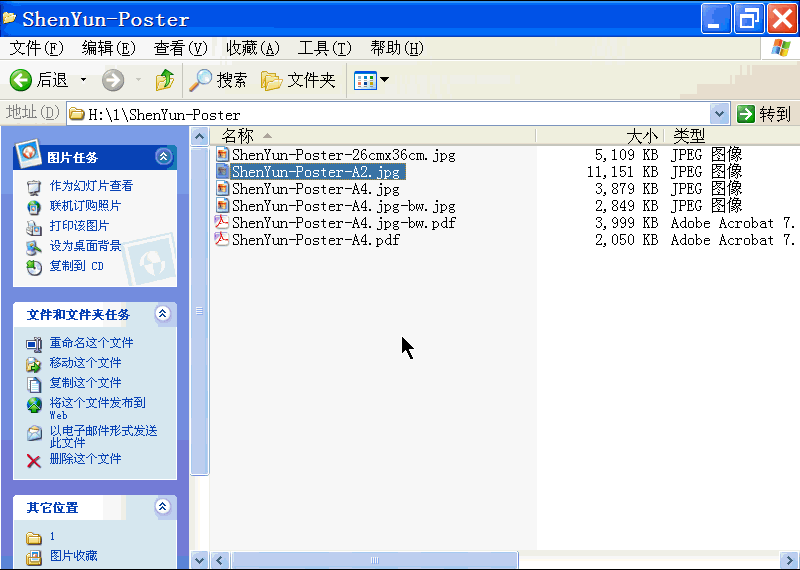Open the Tools (工具) menu
Screen dimensions: 800x570
324,48
